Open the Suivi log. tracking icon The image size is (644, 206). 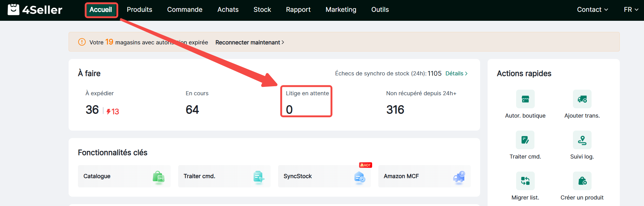(x=582, y=140)
